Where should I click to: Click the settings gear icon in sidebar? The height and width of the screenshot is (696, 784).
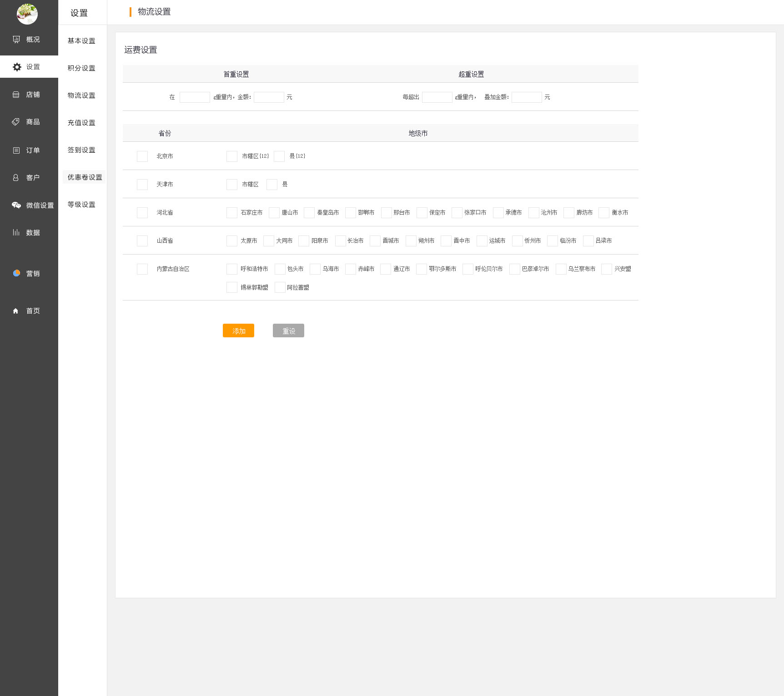(17, 67)
